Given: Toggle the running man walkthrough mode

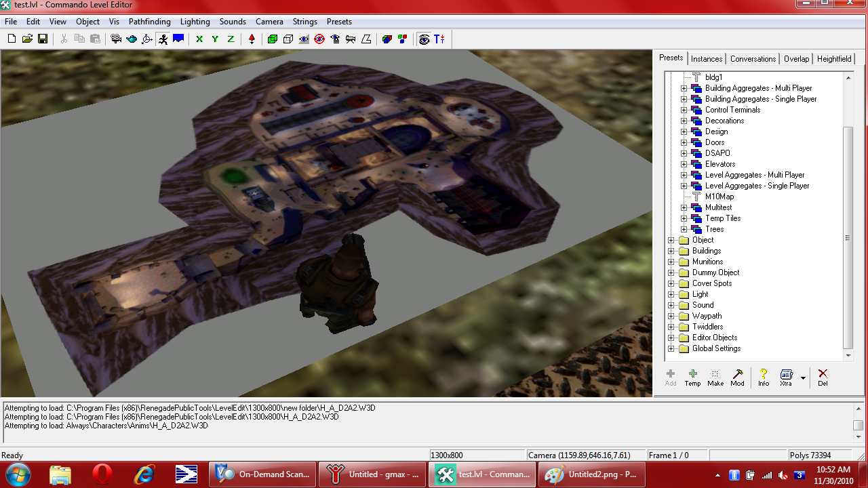Looking at the screenshot, I should pyautogui.click(x=163, y=39).
